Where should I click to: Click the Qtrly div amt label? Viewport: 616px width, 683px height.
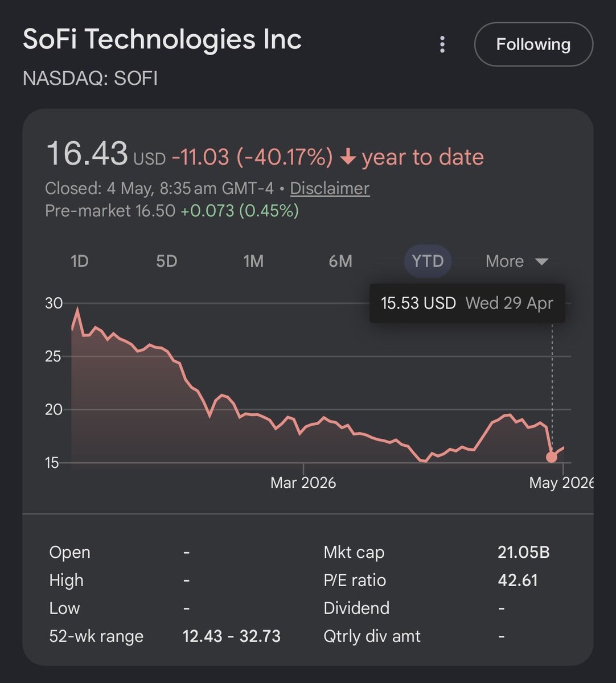point(372,636)
